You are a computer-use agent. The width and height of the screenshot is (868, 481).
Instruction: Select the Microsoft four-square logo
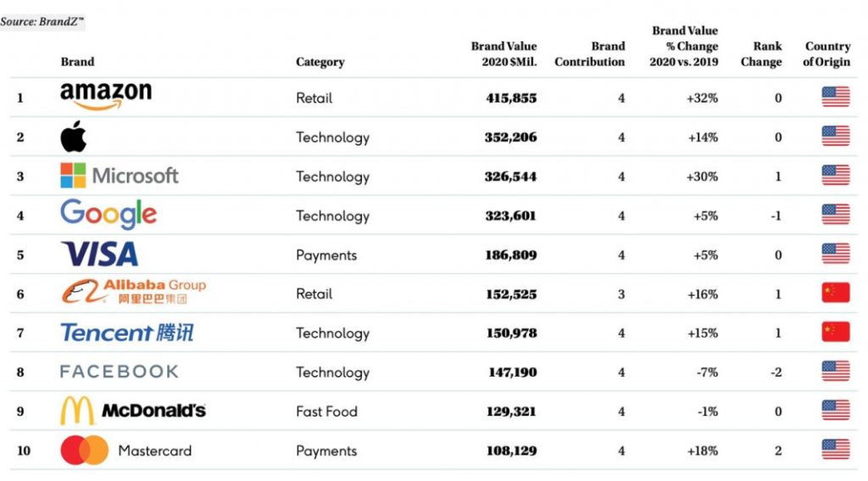(x=74, y=176)
